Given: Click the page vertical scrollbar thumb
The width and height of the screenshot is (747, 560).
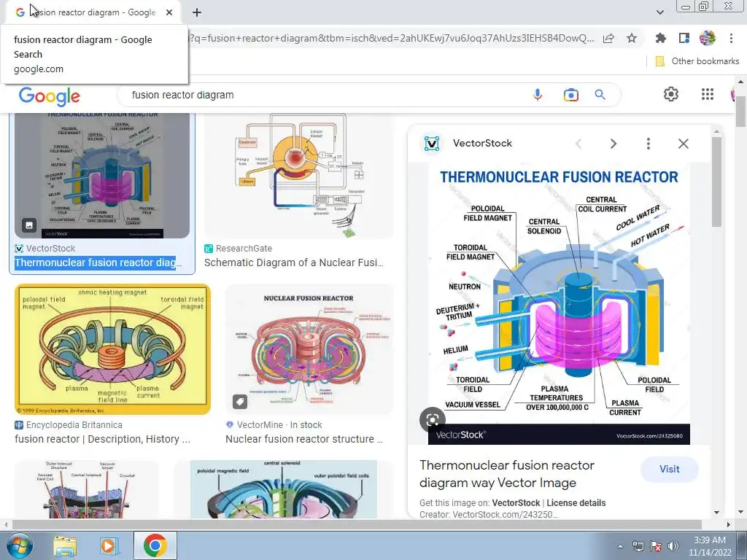Looking at the screenshot, I should [x=740, y=111].
